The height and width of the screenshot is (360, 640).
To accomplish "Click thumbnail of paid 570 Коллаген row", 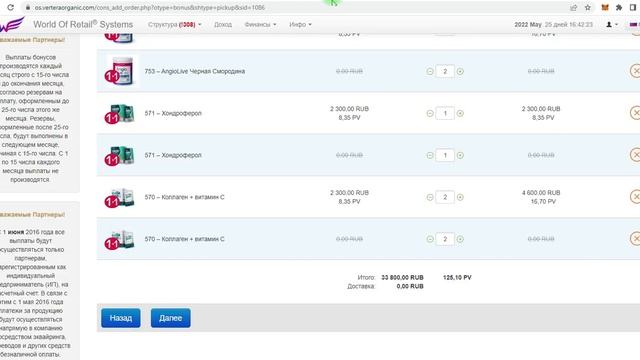I will (x=120, y=197).
